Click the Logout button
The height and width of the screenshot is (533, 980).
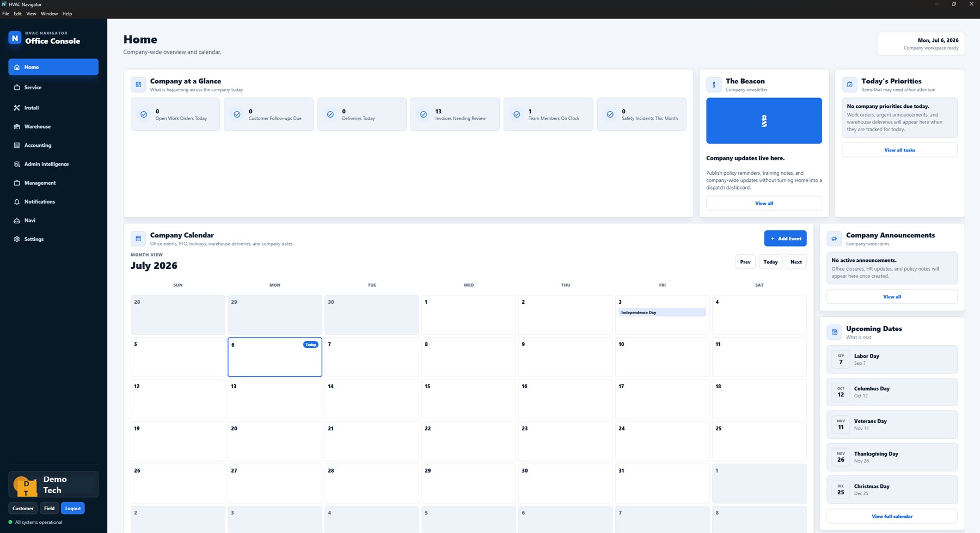pyautogui.click(x=73, y=509)
